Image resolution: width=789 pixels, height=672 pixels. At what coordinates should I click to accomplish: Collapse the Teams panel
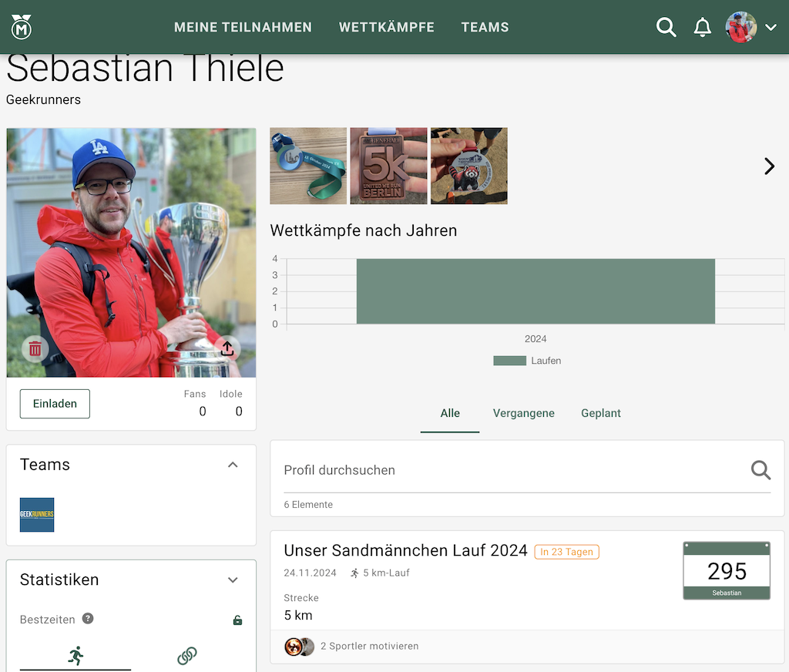point(233,465)
